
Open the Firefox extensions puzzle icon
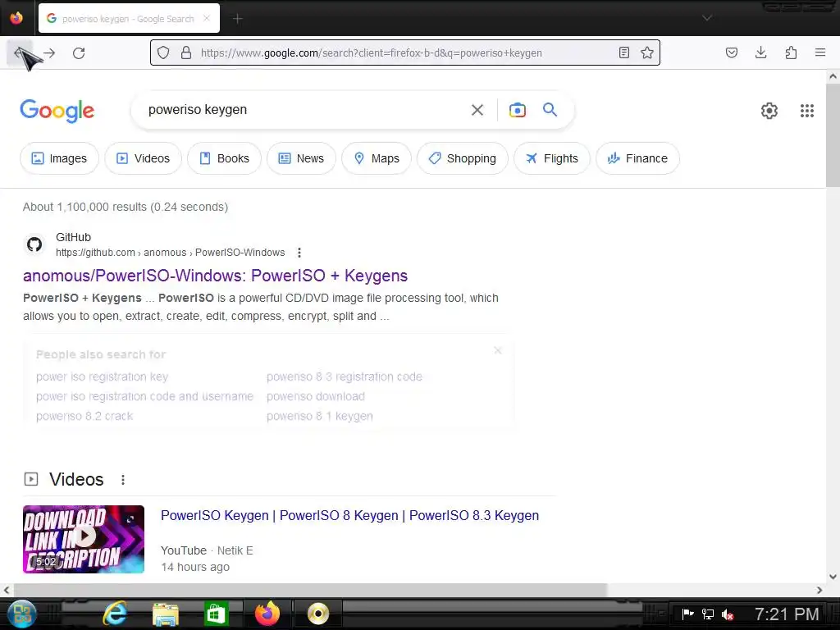tap(791, 52)
